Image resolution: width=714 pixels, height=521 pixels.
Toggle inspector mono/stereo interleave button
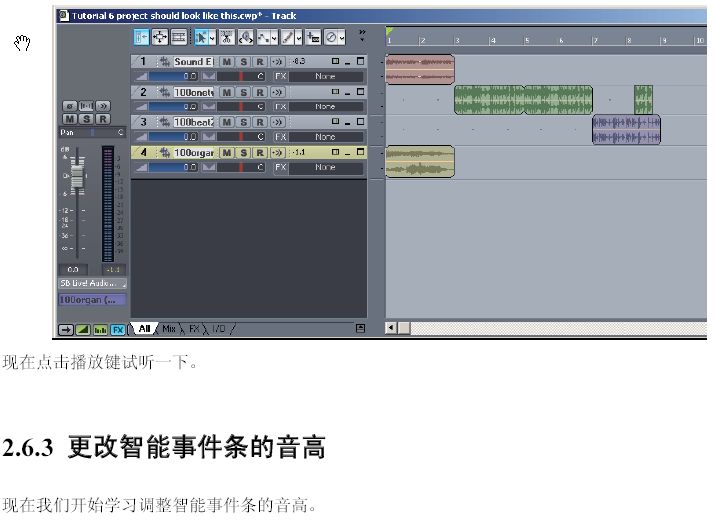[x=86, y=106]
